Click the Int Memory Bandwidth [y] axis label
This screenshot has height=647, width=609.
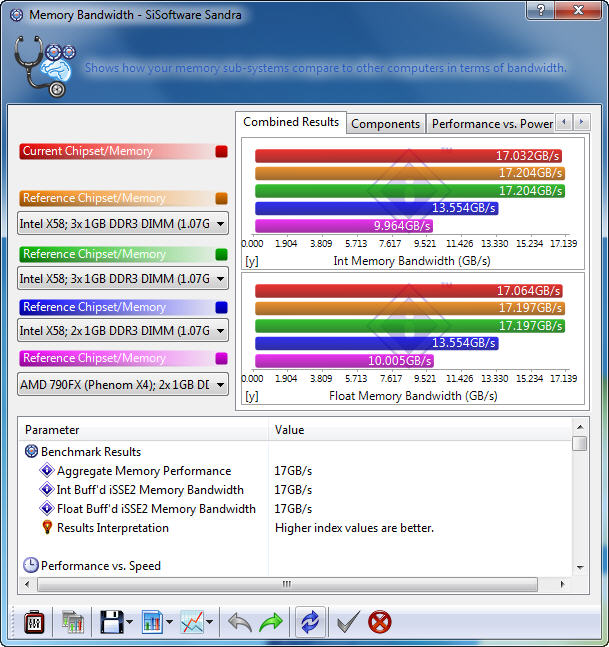tap(252, 261)
